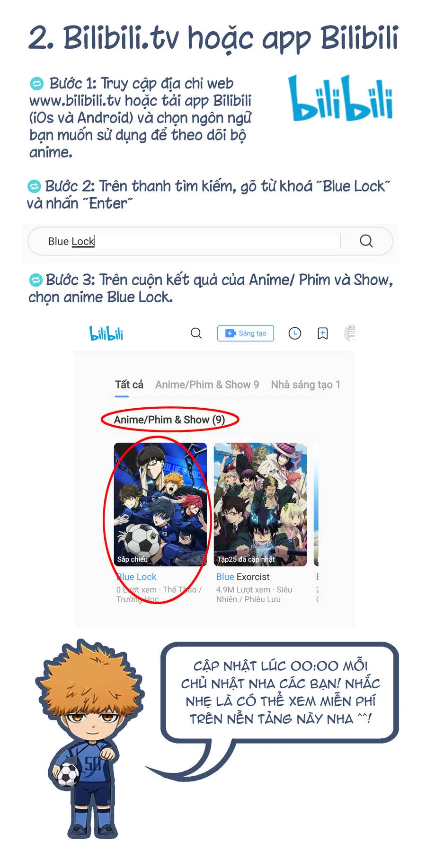
Task: Switch to Anime/Phim & Show 9 tab
Action: coord(207,385)
